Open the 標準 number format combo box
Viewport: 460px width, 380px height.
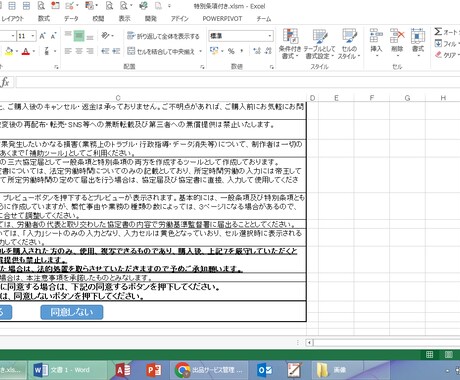[241, 36]
